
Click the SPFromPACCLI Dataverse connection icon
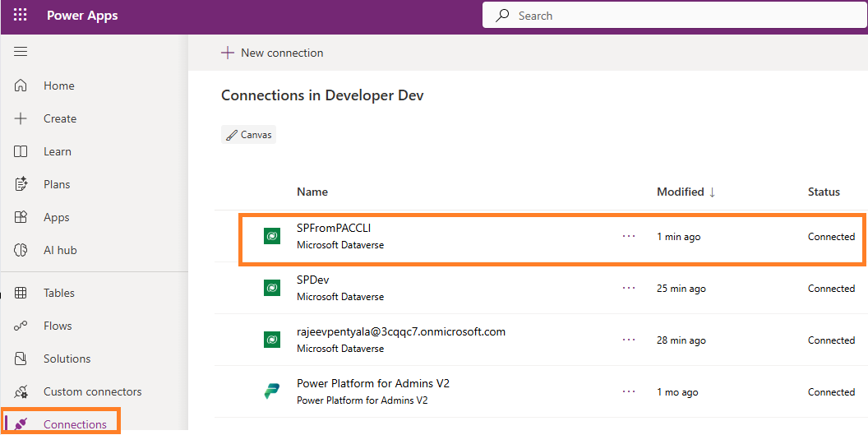click(x=272, y=237)
